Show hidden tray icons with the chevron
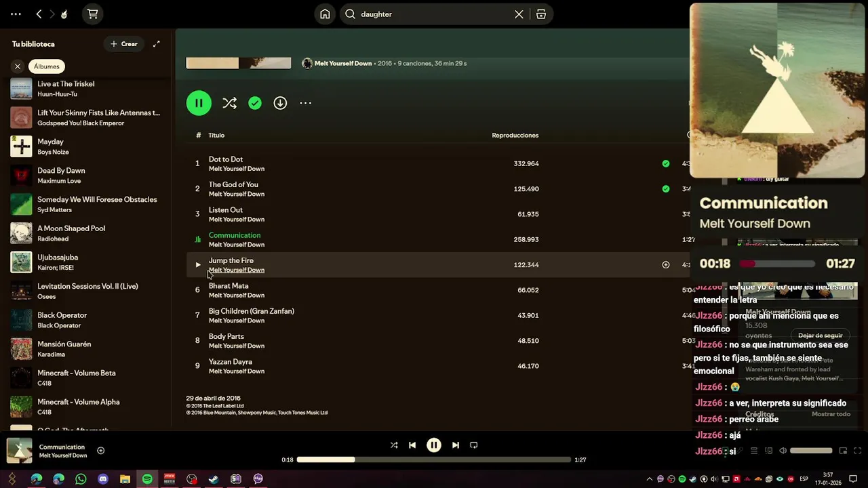The image size is (868, 488). (x=650, y=479)
